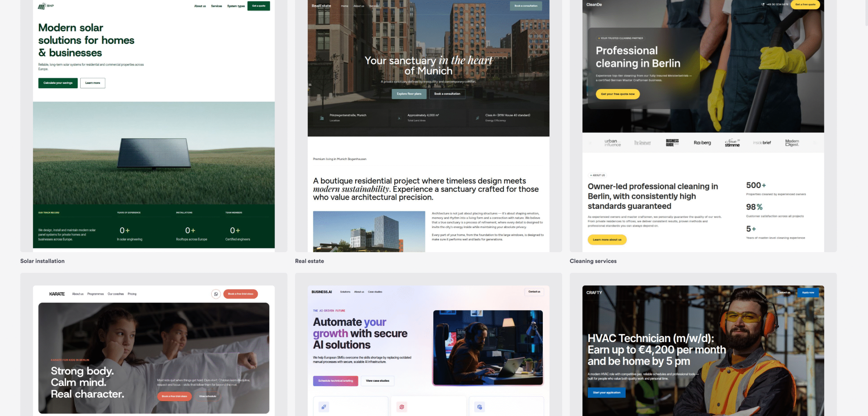Click the Modern Digest logo
The image size is (868, 416).
(792, 143)
